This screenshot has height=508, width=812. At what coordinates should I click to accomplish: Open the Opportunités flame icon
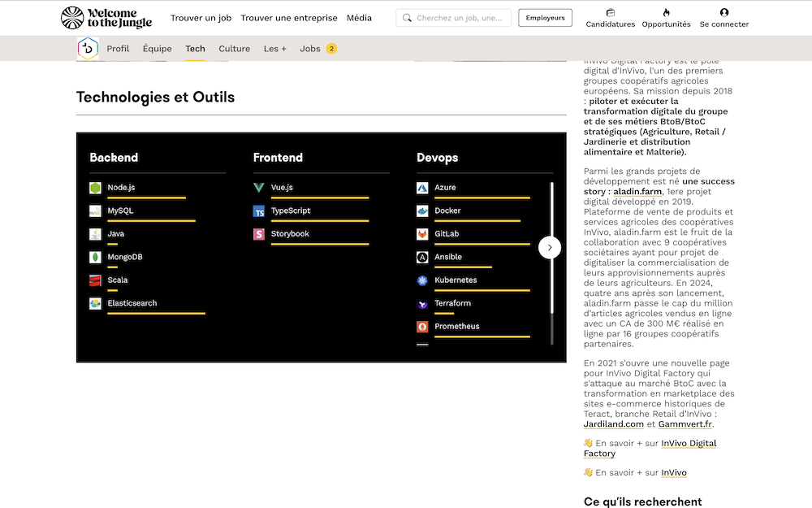point(666,12)
